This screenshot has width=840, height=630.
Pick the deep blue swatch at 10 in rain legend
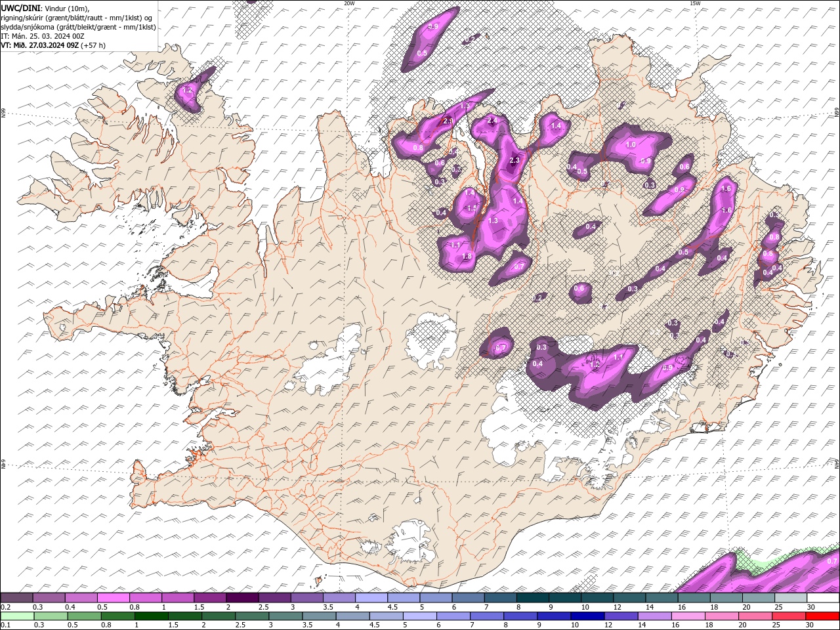(x=586, y=616)
